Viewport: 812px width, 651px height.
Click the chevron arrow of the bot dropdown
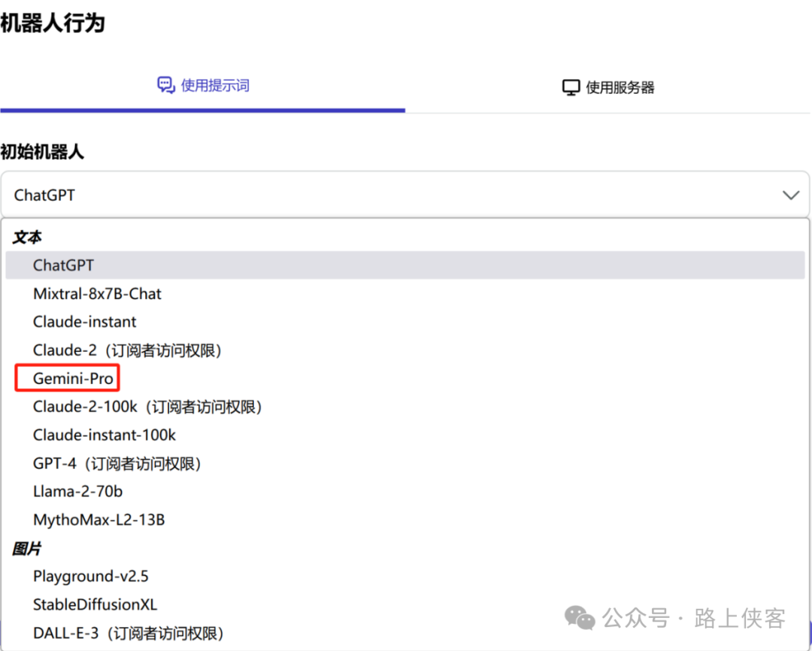tap(791, 195)
